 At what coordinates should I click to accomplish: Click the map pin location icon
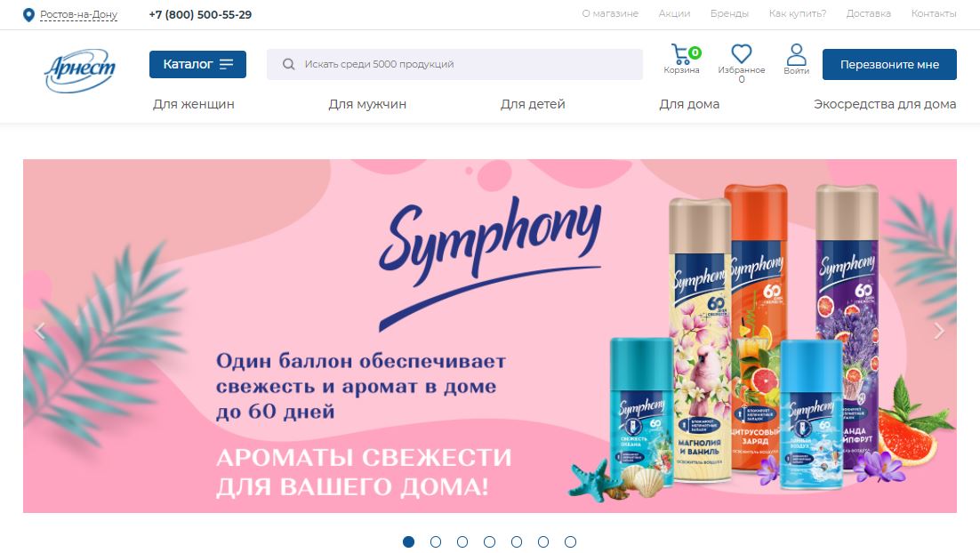(28, 14)
